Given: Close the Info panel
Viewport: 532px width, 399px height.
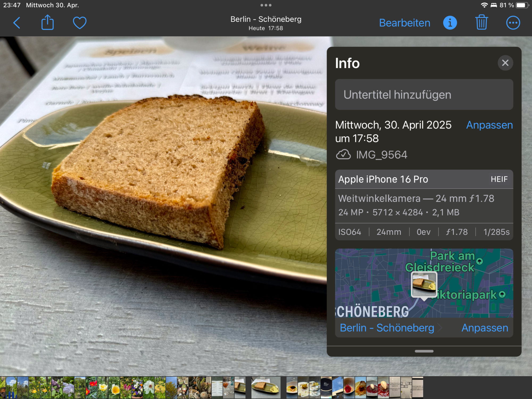Looking at the screenshot, I should (x=505, y=63).
